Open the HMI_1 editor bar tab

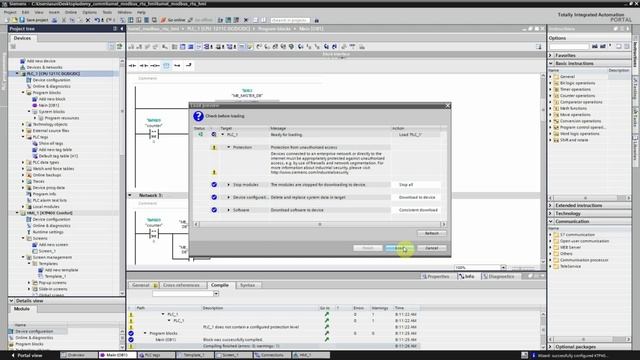(310, 355)
